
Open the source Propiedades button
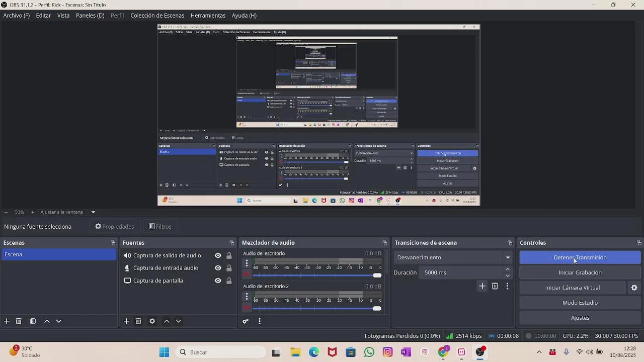click(115, 227)
